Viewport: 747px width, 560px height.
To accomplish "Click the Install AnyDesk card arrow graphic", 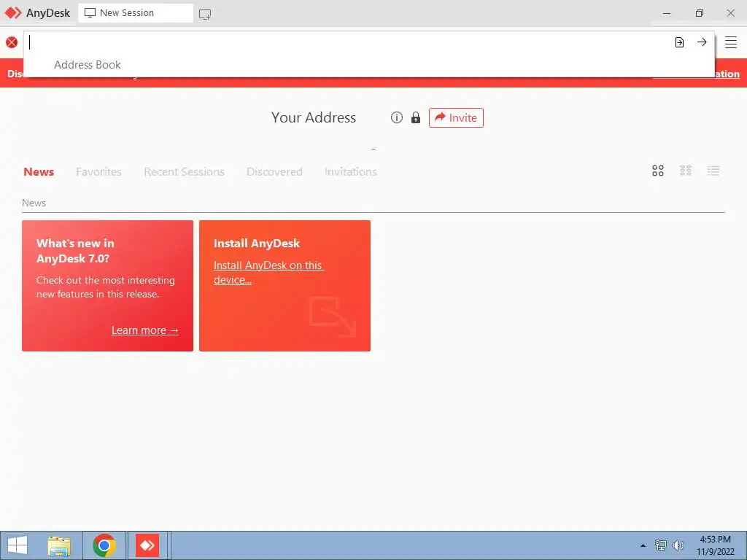I will pyautogui.click(x=333, y=316).
